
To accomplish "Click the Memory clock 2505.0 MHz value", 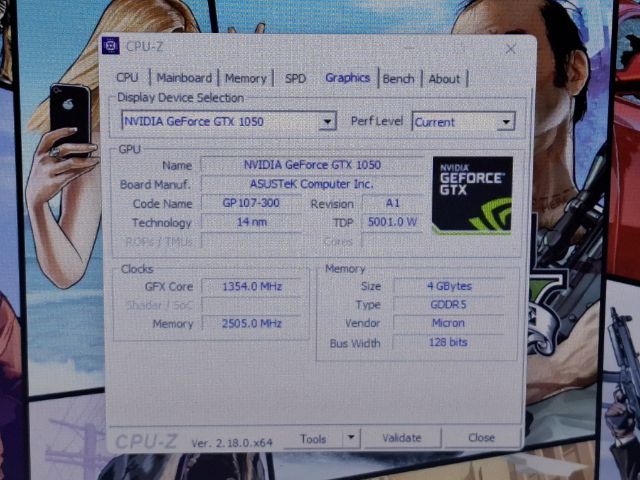I will (252, 324).
